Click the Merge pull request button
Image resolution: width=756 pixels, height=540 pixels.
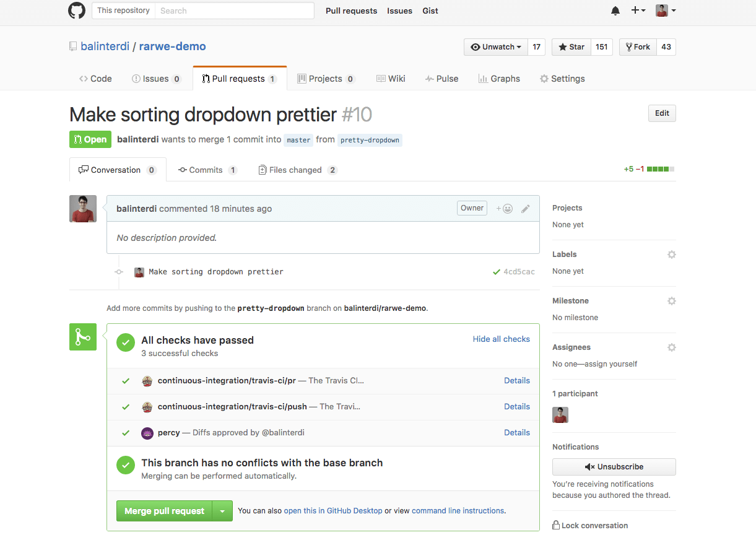(163, 510)
